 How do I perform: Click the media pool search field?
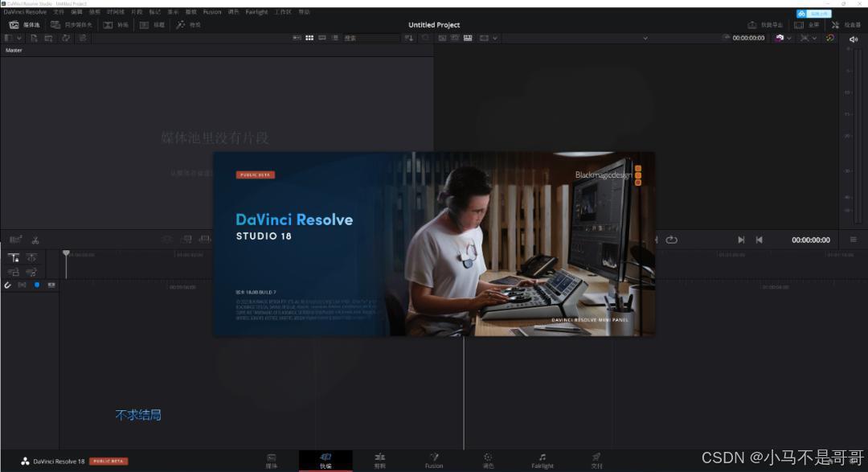(371, 39)
